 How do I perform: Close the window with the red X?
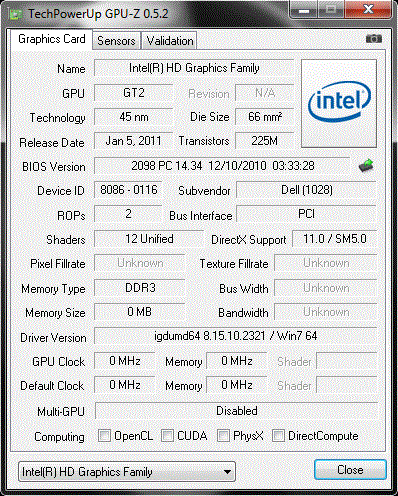pyautogui.click(x=368, y=9)
